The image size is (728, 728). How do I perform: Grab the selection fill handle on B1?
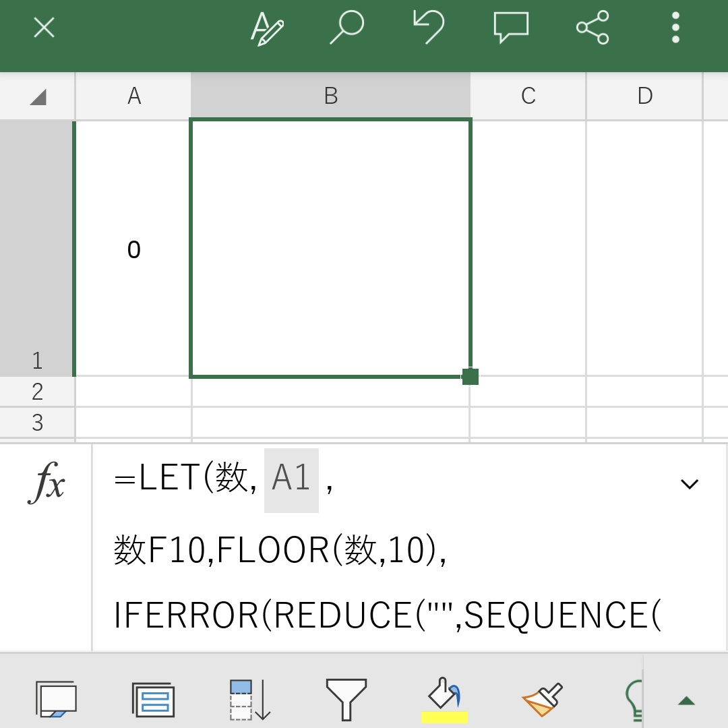pos(471,377)
